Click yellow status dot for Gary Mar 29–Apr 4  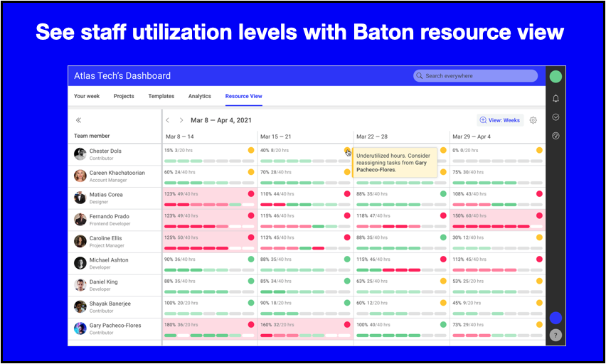pos(539,325)
